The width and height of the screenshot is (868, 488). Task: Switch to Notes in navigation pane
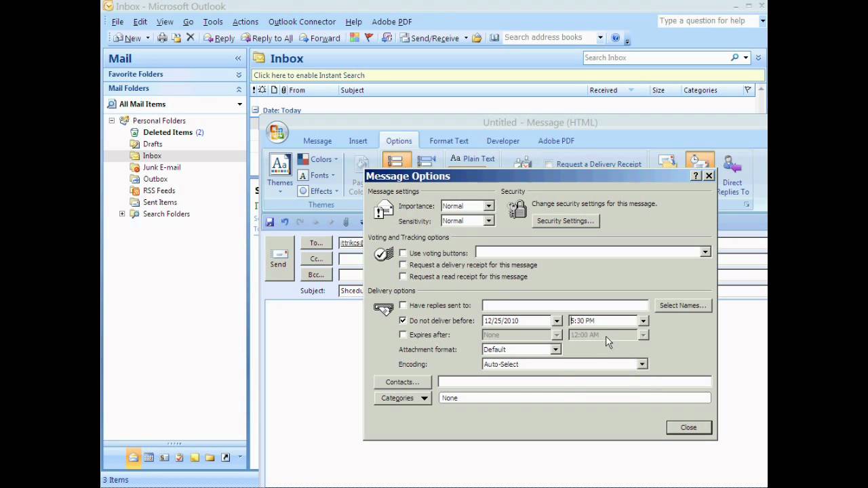pyautogui.click(x=195, y=457)
